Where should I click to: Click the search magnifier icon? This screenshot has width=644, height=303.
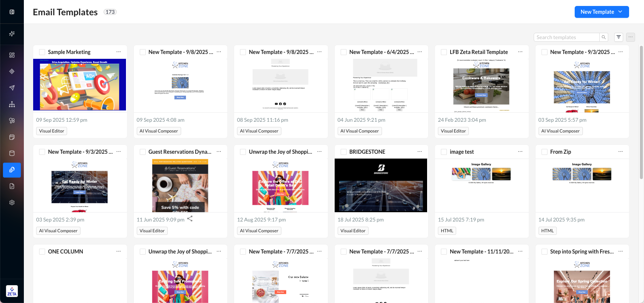pos(603,37)
